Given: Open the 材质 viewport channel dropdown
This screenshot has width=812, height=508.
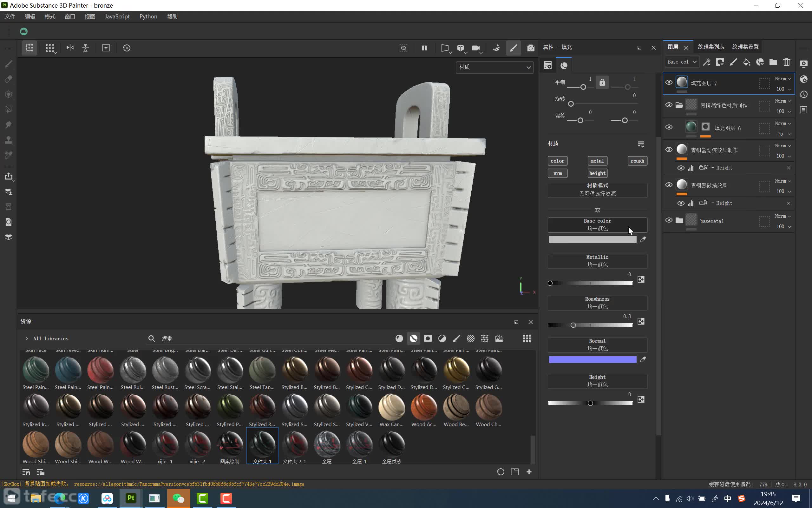Looking at the screenshot, I should [x=494, y=67].
